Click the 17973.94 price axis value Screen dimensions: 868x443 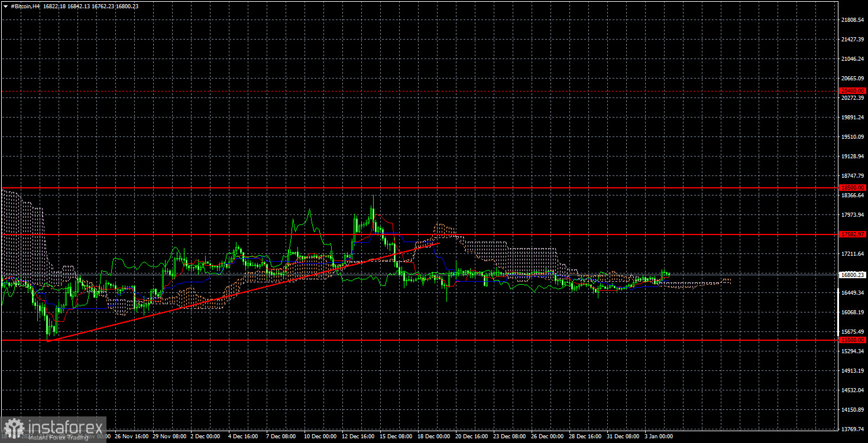coord(853,214)
